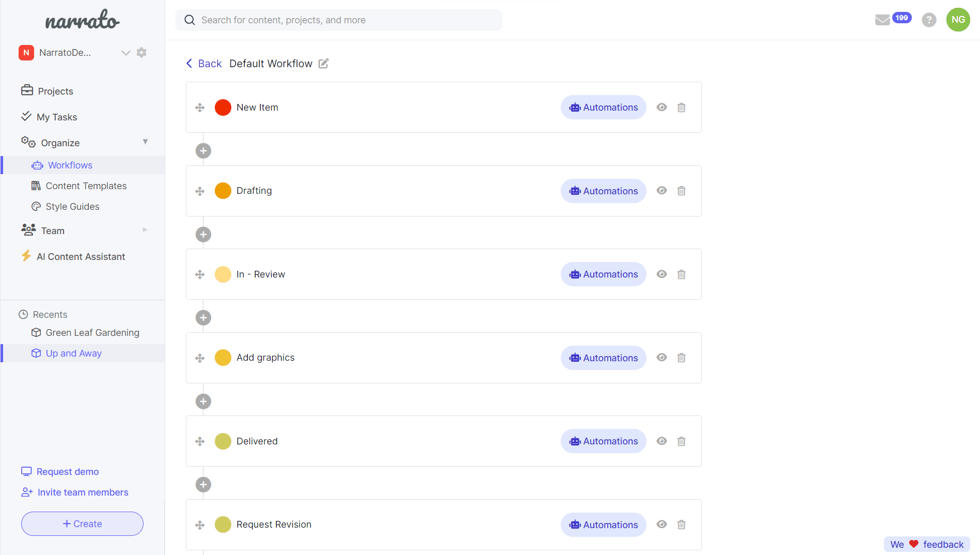Open the mail inbox icon
This screenshot has height=555, width=980.
click(882, 20)
